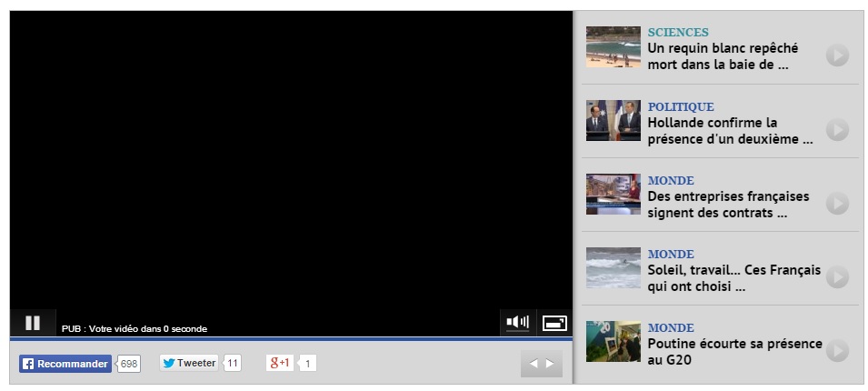Click the Facebook Recommander button
This screenshot has height=391, width=868.
click(65, 364)
